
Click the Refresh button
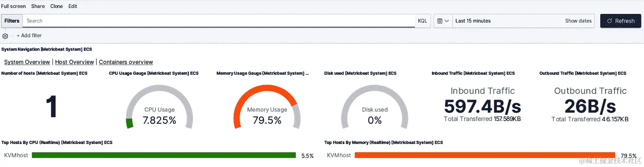620,21
